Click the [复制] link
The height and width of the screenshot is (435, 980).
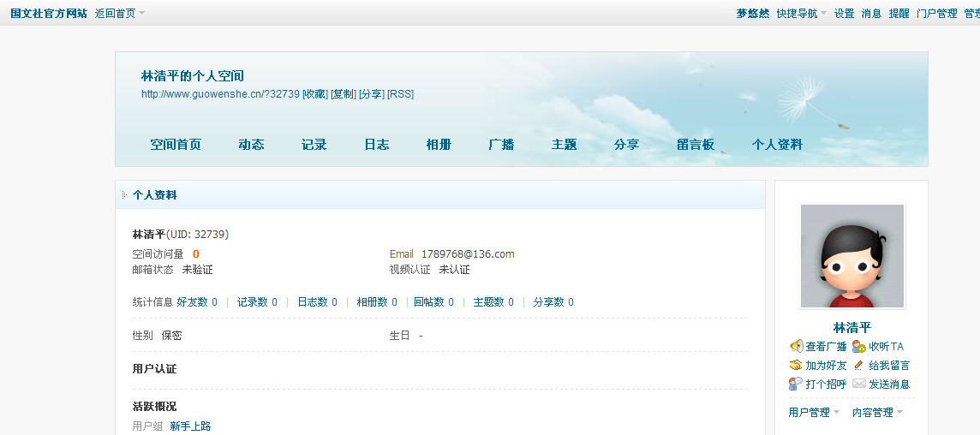344,94
